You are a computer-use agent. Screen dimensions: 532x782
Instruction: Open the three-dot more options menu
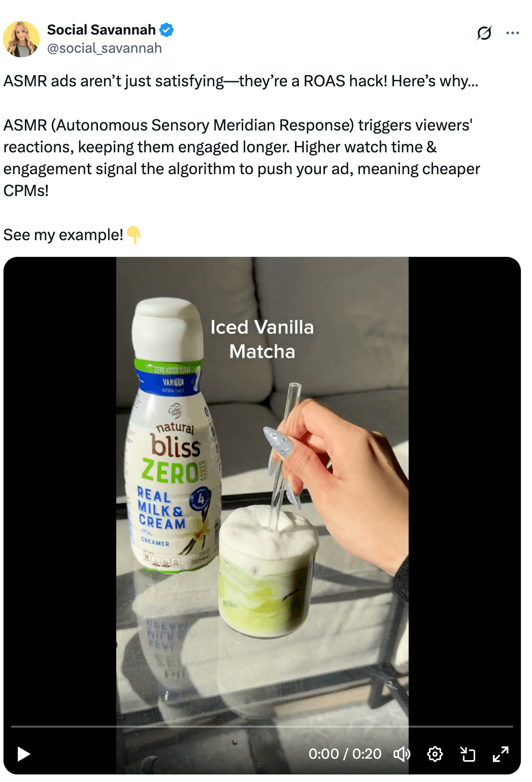(513, 33)
